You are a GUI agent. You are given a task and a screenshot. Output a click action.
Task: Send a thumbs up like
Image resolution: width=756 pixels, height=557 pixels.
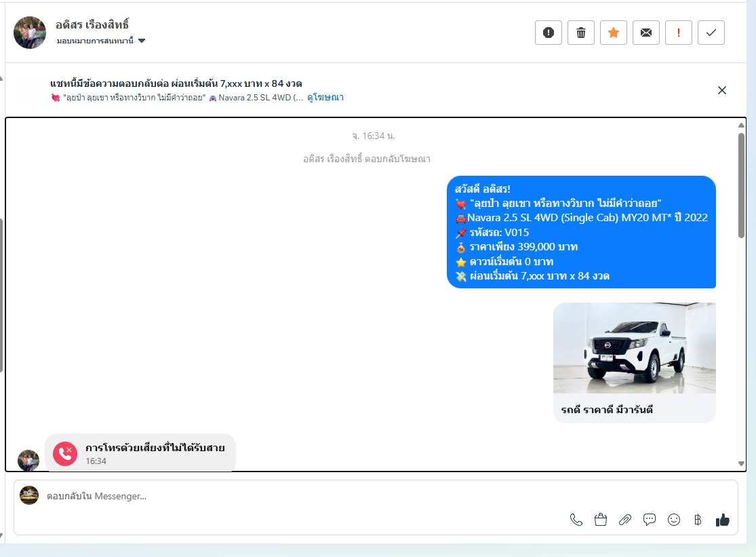coord(722,520)
